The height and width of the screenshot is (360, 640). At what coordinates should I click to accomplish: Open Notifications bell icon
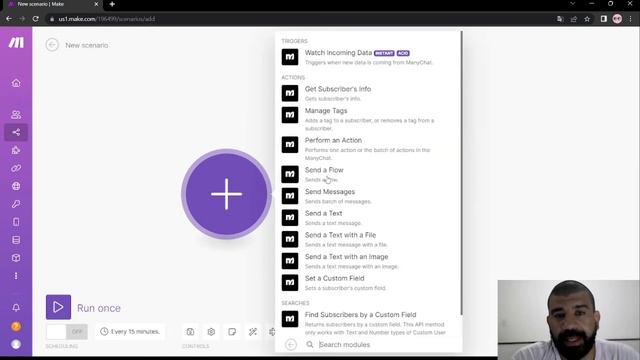point(16,308)
